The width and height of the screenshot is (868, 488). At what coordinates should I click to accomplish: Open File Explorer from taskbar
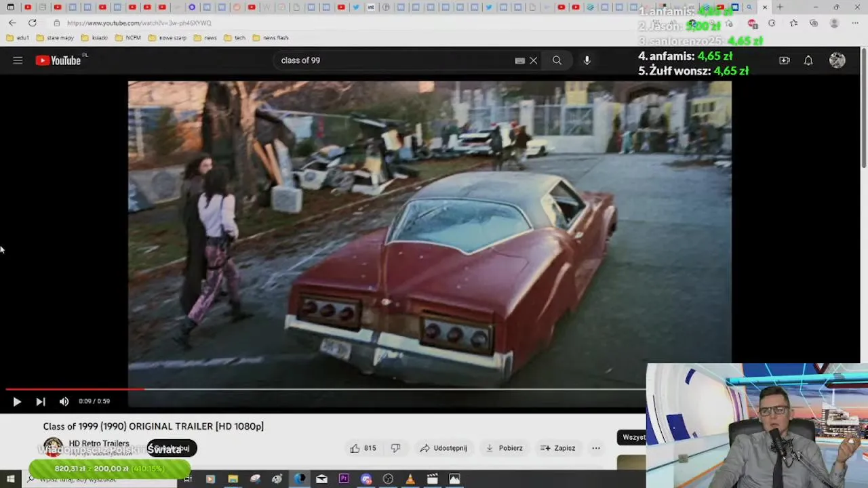[x=233, y=479]
